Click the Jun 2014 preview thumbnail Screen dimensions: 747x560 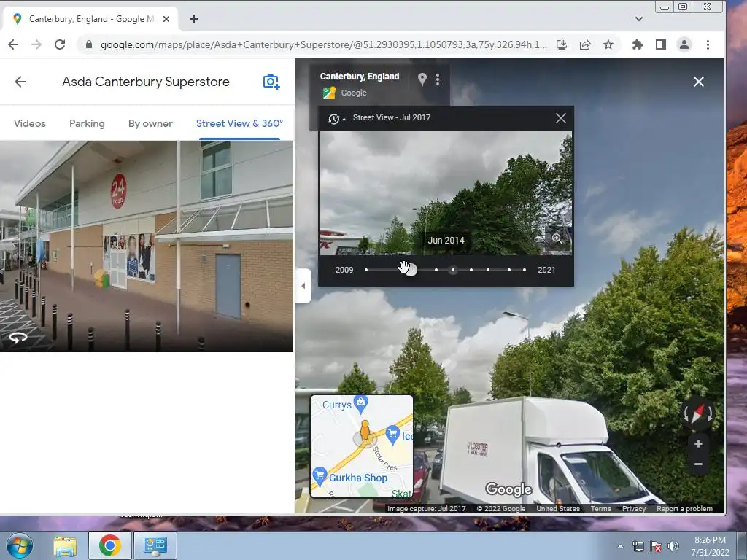446,192
